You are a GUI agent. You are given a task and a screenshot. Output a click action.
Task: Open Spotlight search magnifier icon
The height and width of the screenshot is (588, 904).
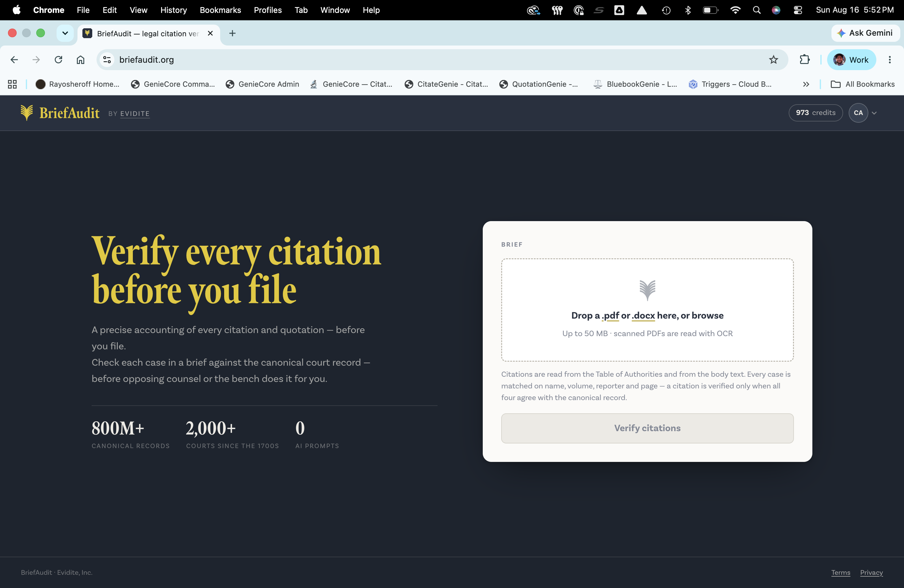pos(756,10)
